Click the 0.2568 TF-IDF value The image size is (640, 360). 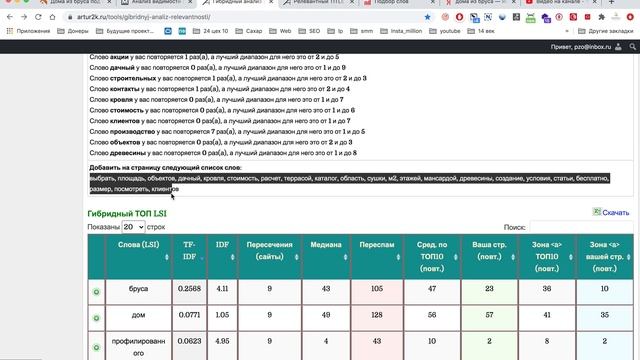coord(189,289)
